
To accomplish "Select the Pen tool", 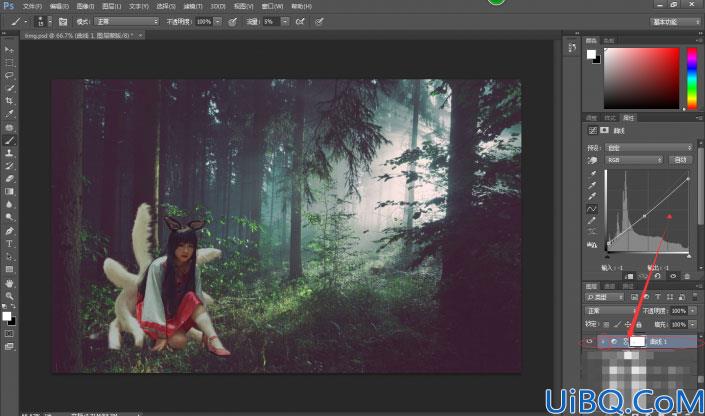I will [x=9, y=231].
